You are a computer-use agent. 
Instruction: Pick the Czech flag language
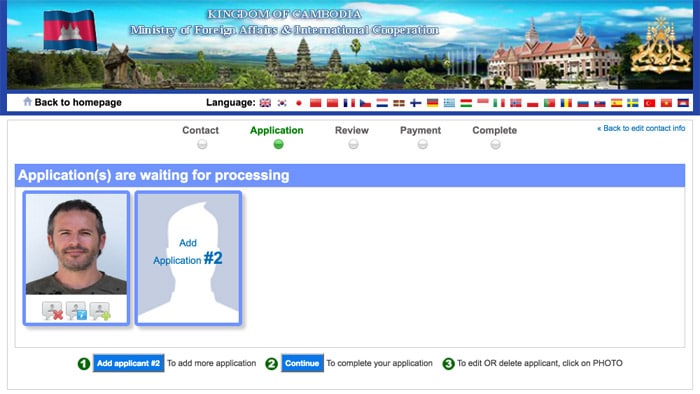pyautogui.click(x=366, y=103)
